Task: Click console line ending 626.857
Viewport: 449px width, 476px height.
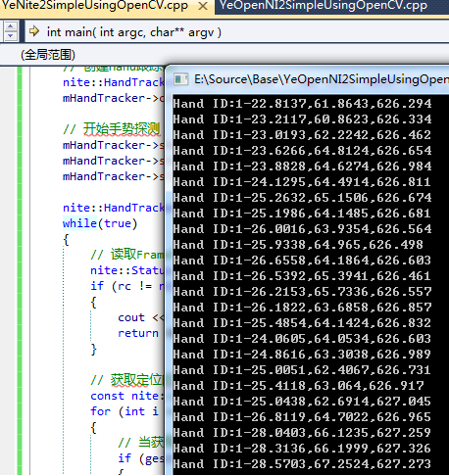Action: 302,308
